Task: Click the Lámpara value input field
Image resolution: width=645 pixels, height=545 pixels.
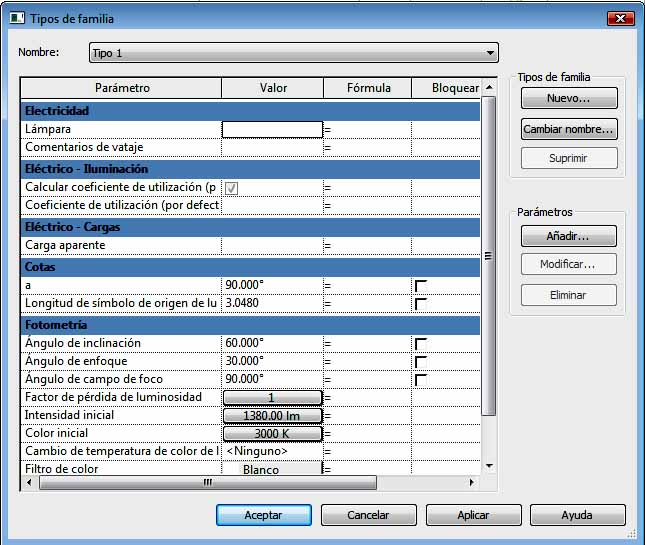Action: pyautogui.click(x=272, y=129)
